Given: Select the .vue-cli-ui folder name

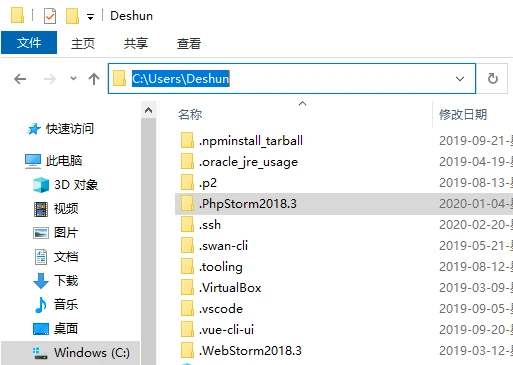Looking at the screenshot, I should point(227,330).
